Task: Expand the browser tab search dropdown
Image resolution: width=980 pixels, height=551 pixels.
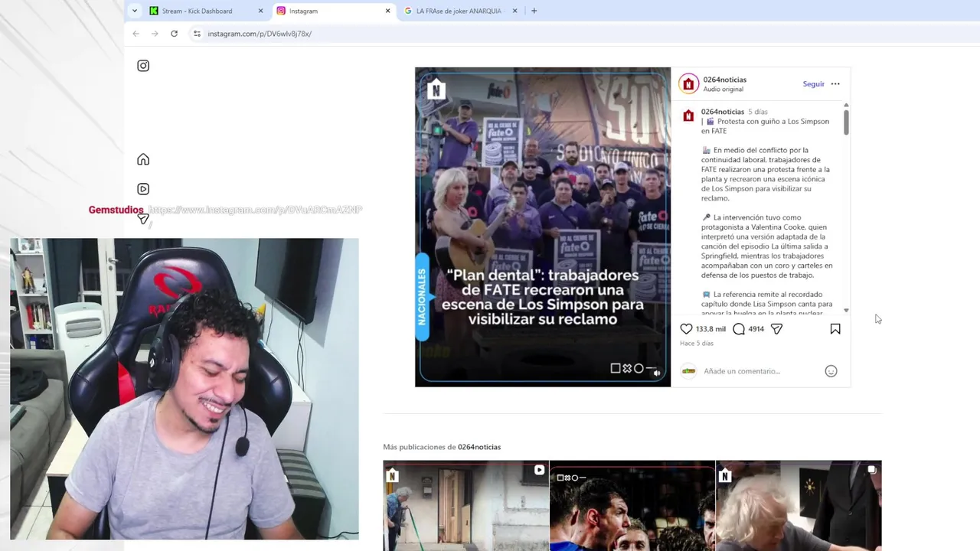Action: [135, 11]
